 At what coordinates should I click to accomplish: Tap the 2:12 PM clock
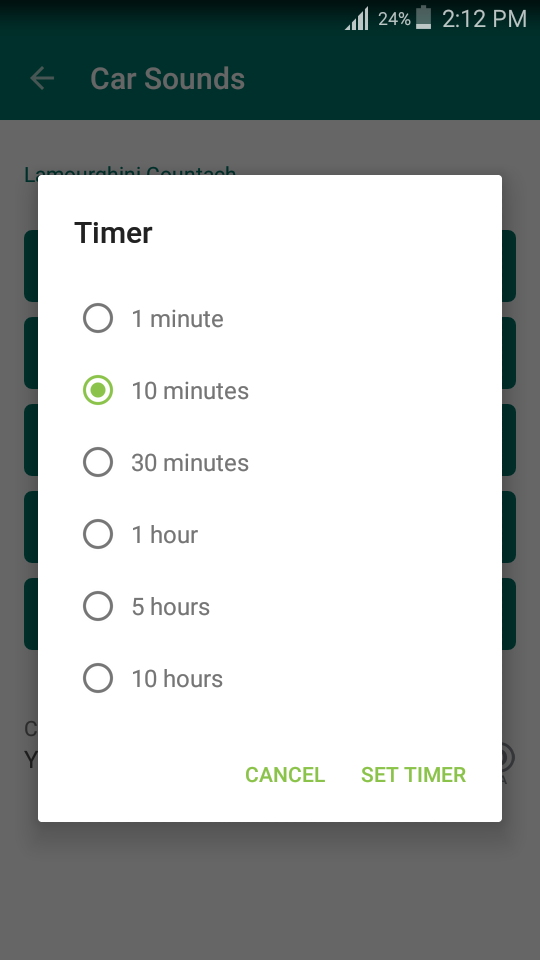484,19
